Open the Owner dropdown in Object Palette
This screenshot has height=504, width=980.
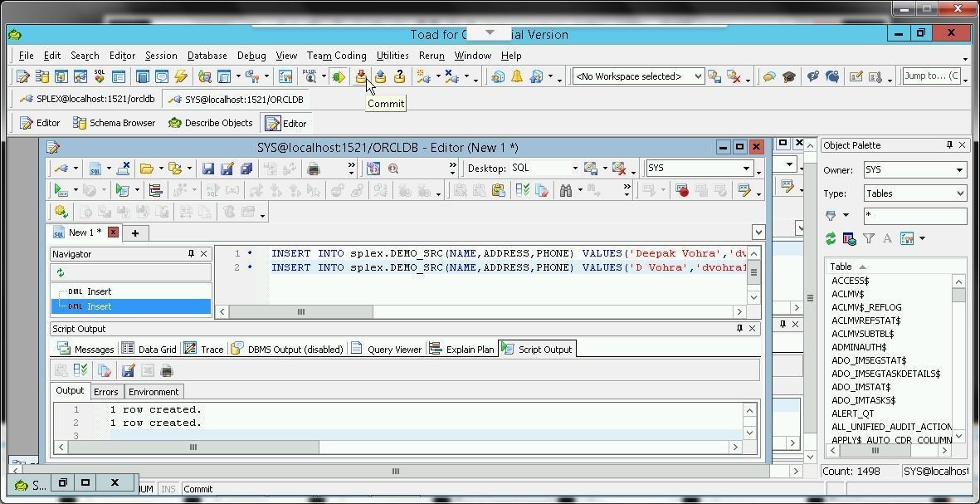coord(960,170)
